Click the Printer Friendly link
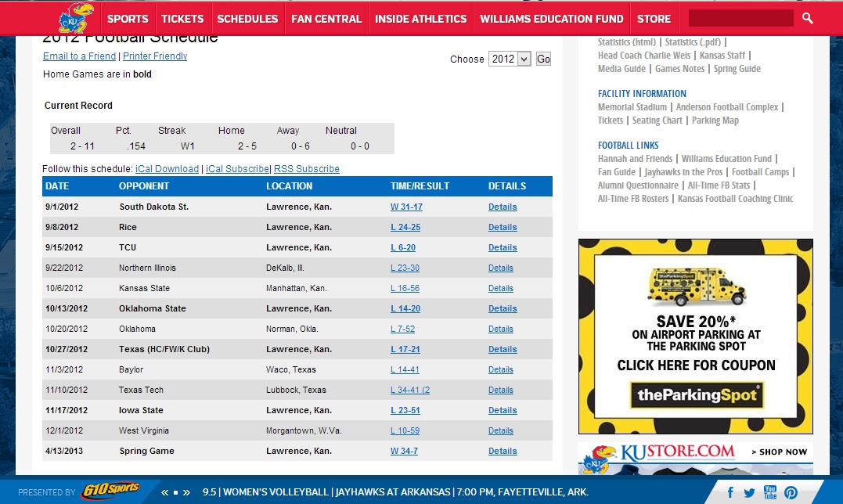 155,56
